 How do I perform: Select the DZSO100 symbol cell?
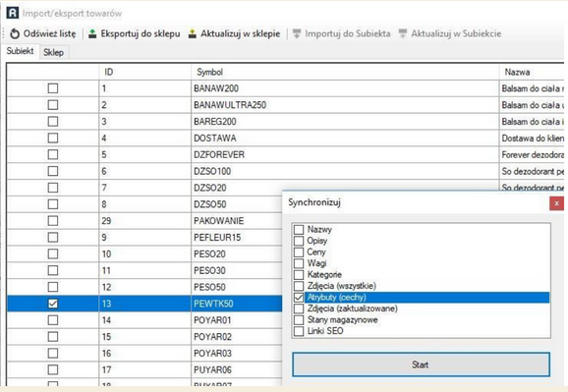pyautogui.click(x=345, y=171)
